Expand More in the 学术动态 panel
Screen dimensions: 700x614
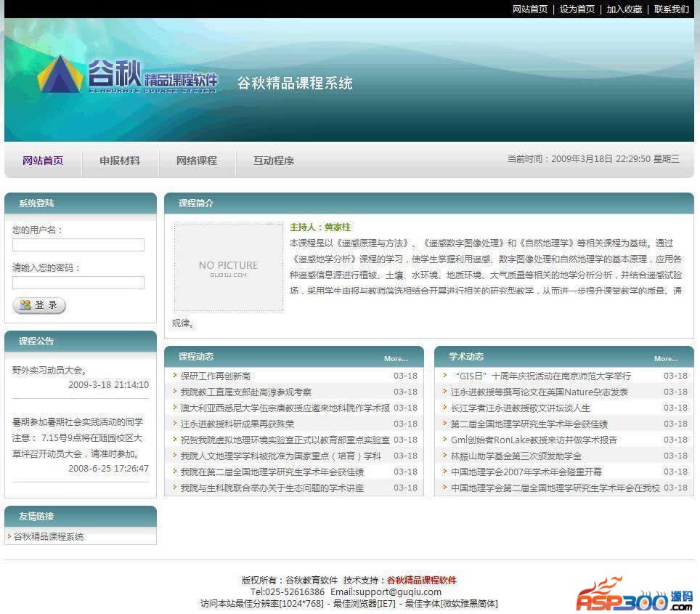(665, 358)
